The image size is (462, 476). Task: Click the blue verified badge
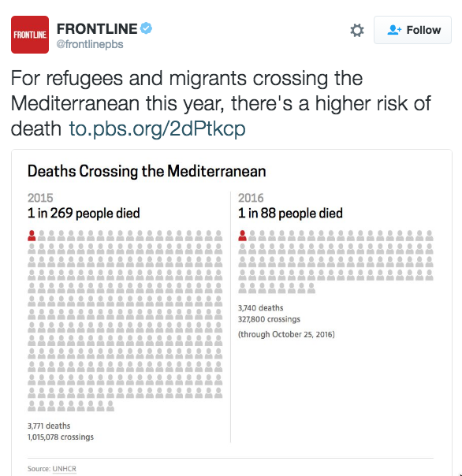(146, 28)
